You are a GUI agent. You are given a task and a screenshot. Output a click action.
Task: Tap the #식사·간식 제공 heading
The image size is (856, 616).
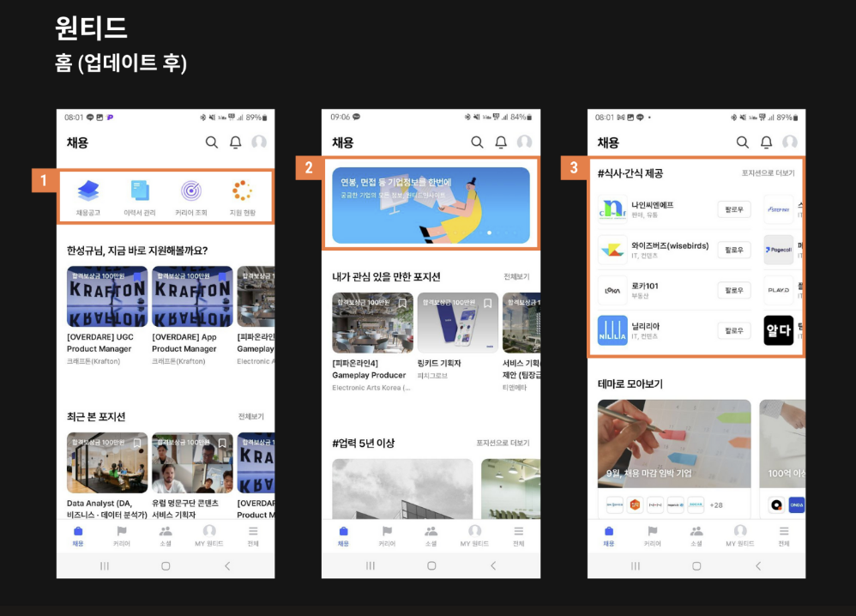[x=630, y=173]
